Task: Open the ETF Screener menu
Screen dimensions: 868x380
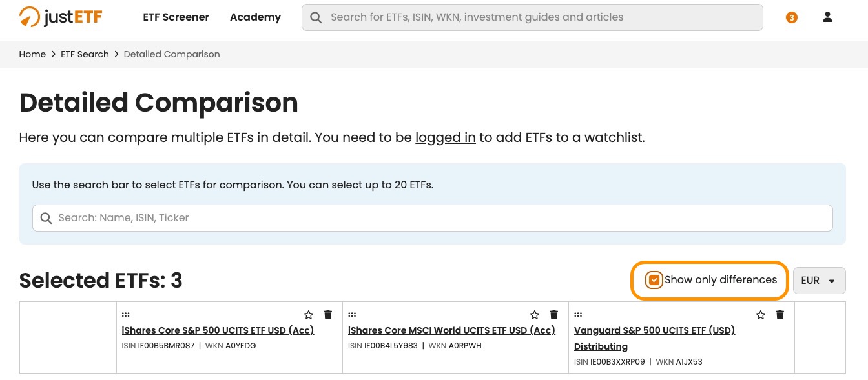Action: pos(176,17)
